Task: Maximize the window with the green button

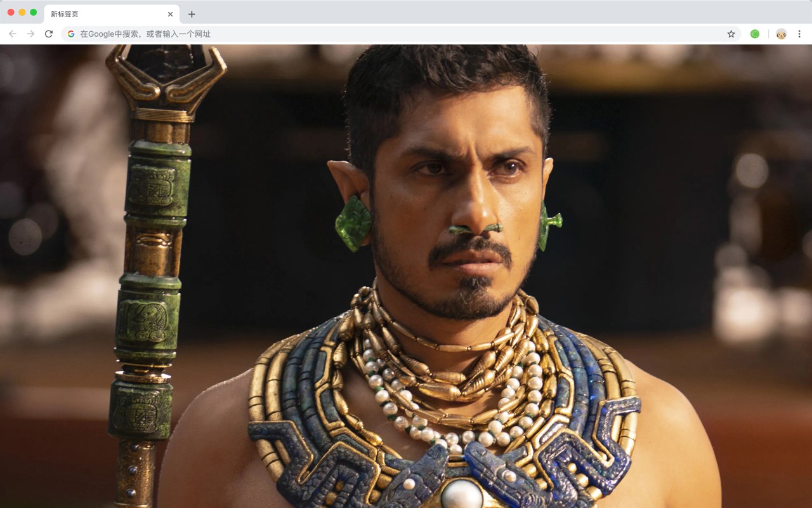Action: click(x=34, y=12)
